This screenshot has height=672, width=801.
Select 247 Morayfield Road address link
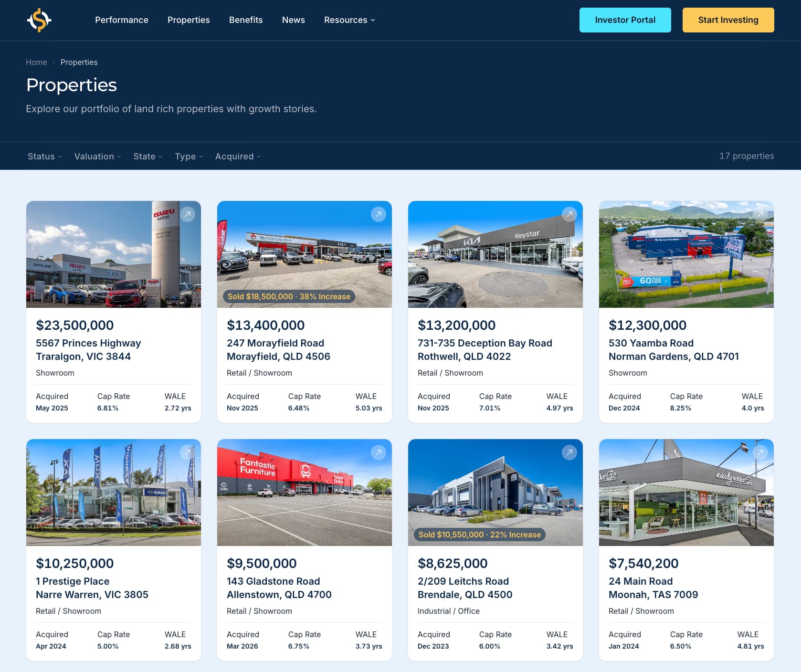(x=278, y=350)
